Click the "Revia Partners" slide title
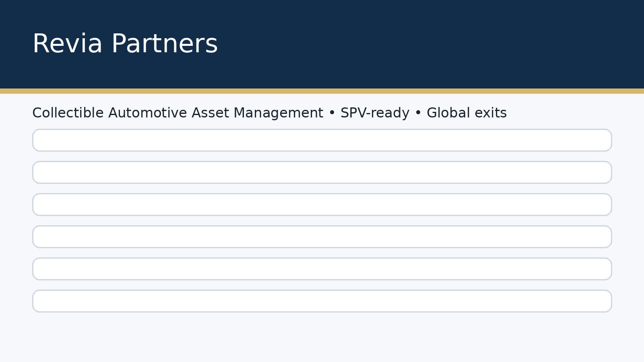 click(x=125, y=44)
